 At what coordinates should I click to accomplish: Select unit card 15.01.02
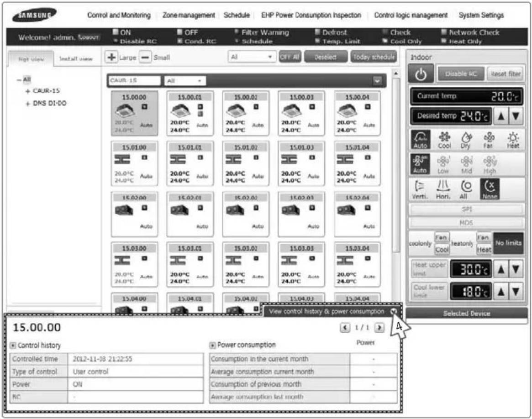245,163
